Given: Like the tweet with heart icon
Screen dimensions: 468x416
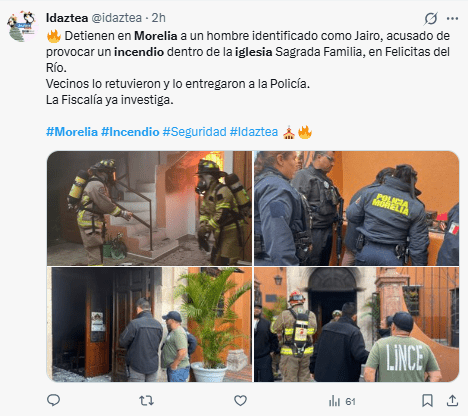Looking at the screenshot, I should (x=240, y=400).
